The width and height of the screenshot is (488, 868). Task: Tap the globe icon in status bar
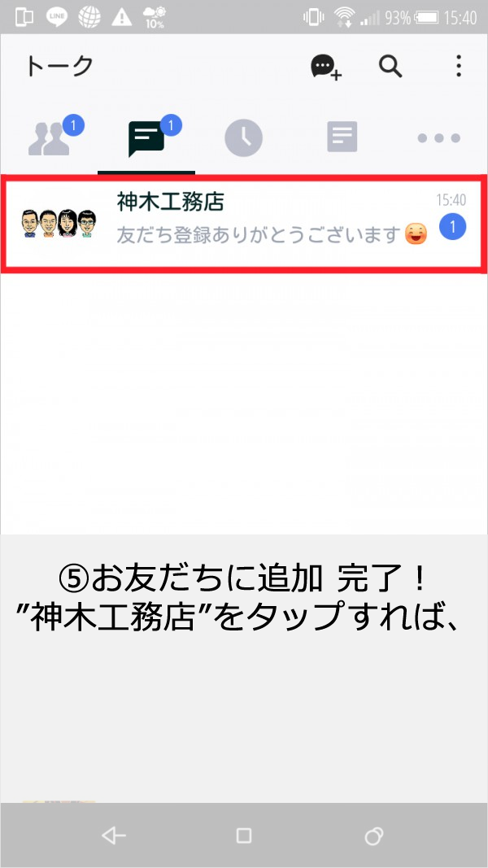(x=89, y=17)
